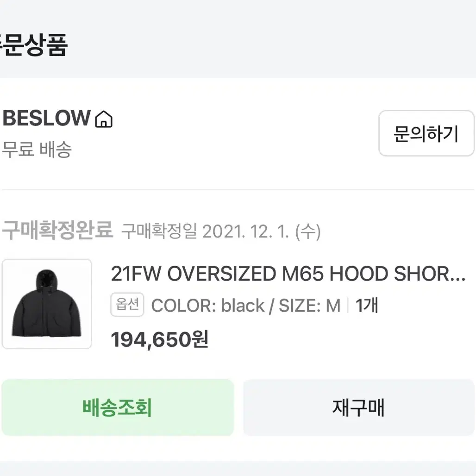This screenshot has width=476, height=476.
Task: Open 배송조회 delivery tracking
Action: point(118,407)
